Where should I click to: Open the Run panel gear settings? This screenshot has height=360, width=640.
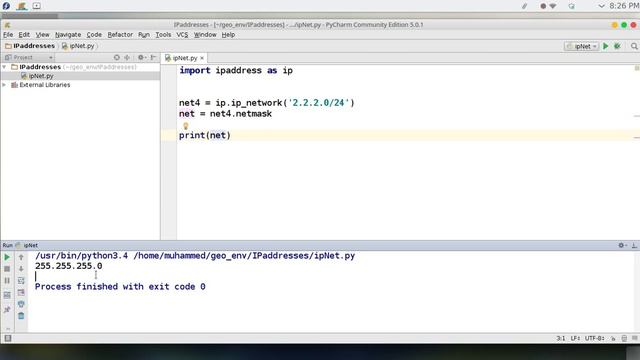coord(622,245)
